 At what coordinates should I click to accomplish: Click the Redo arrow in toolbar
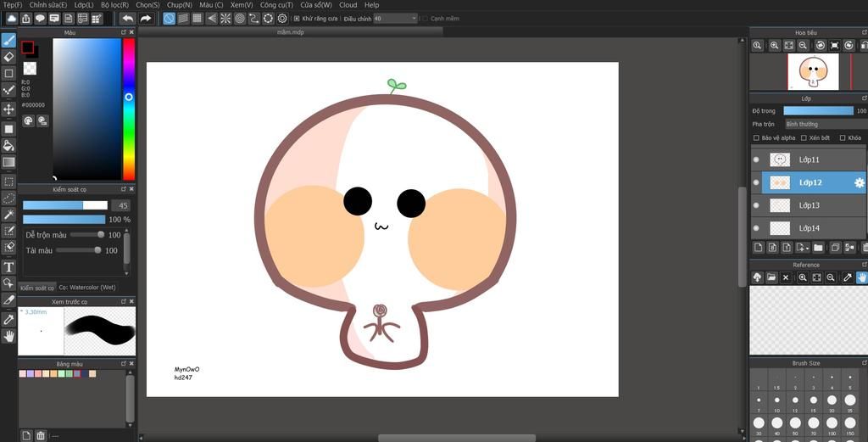pos(146,19)
